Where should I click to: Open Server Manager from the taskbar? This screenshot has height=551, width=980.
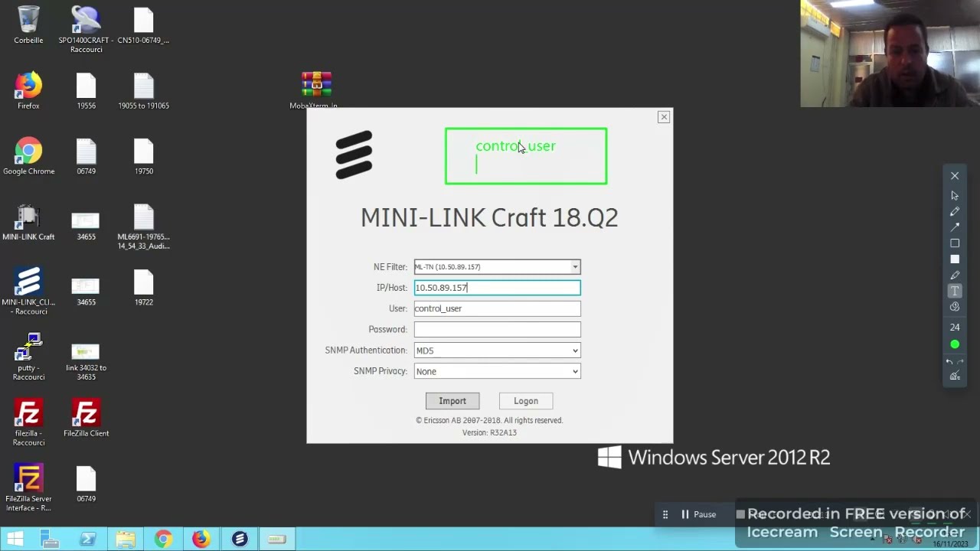50,540
